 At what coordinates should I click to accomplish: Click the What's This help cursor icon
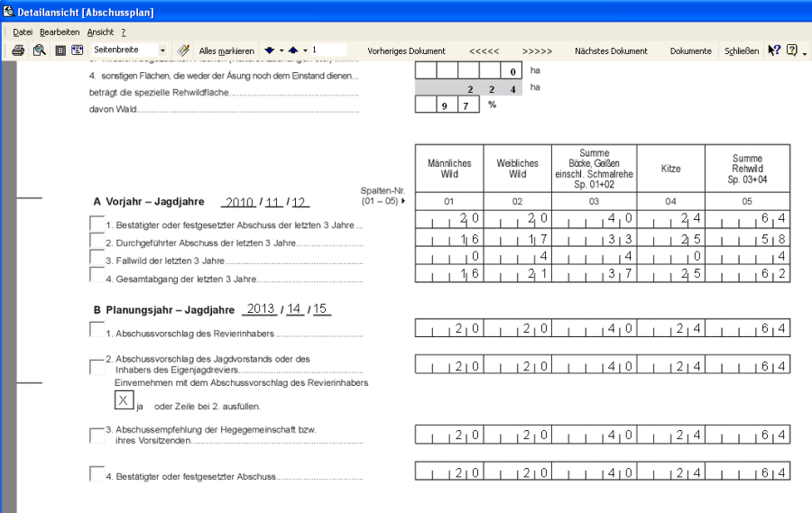coord(773,50)
